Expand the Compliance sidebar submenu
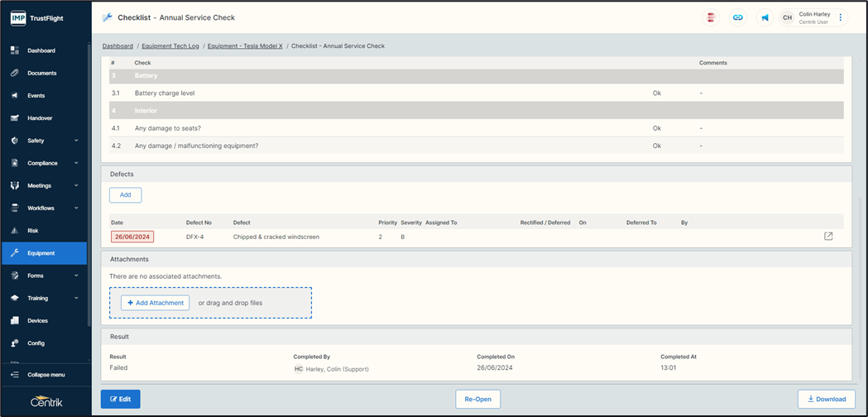 pos(76,163)
